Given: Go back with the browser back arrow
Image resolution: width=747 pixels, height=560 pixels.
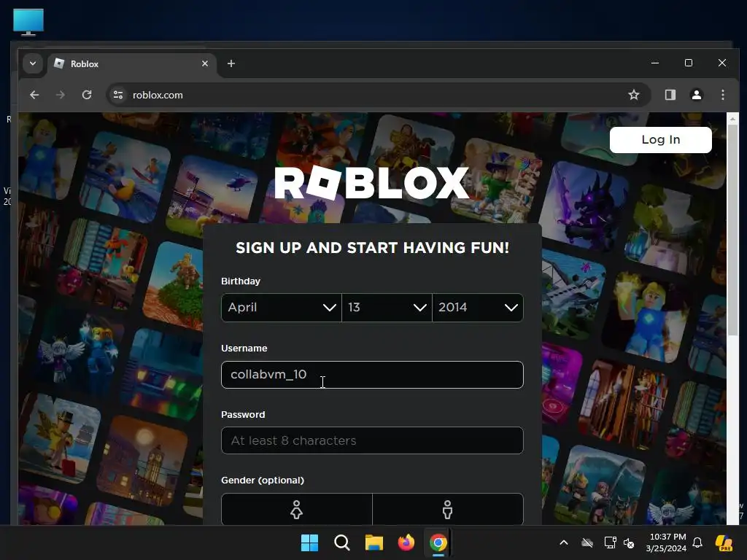Looking at the screenshot, I should click(34, 95).
